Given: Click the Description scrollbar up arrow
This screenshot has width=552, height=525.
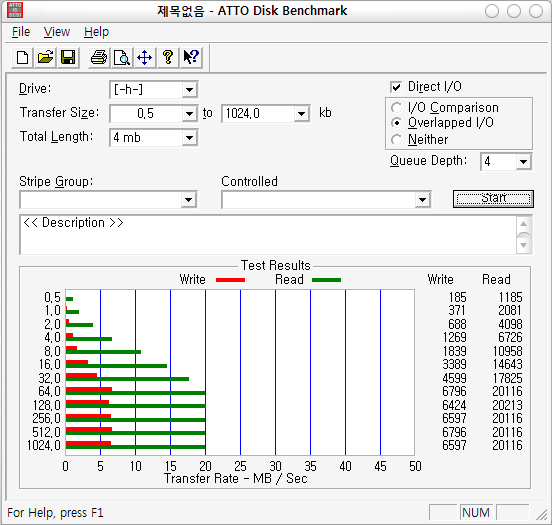Looking at the screenshot, I should pyautogui.click(x=523, y=224).
